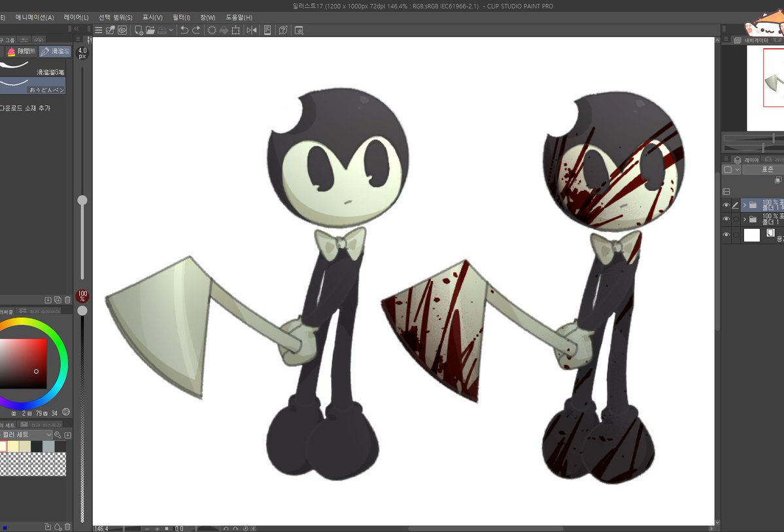Hide the second 폴더 1 layer via eye icon
Image resolution: width=784 pixels, height=532 pixels.
[x=726, y=219]
